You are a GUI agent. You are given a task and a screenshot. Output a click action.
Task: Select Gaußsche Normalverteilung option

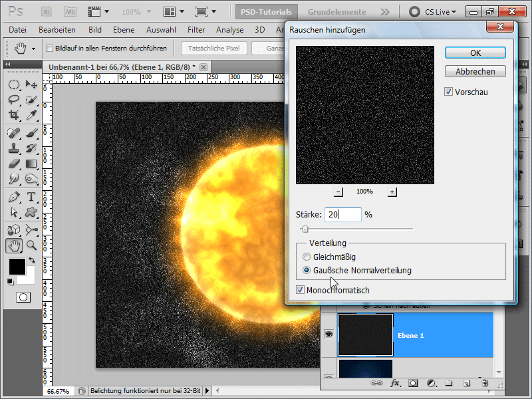307,270
